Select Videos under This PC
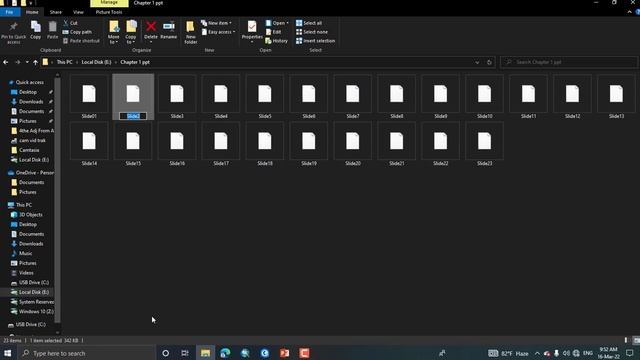This screenshot has width=640, height=360. 26,273
